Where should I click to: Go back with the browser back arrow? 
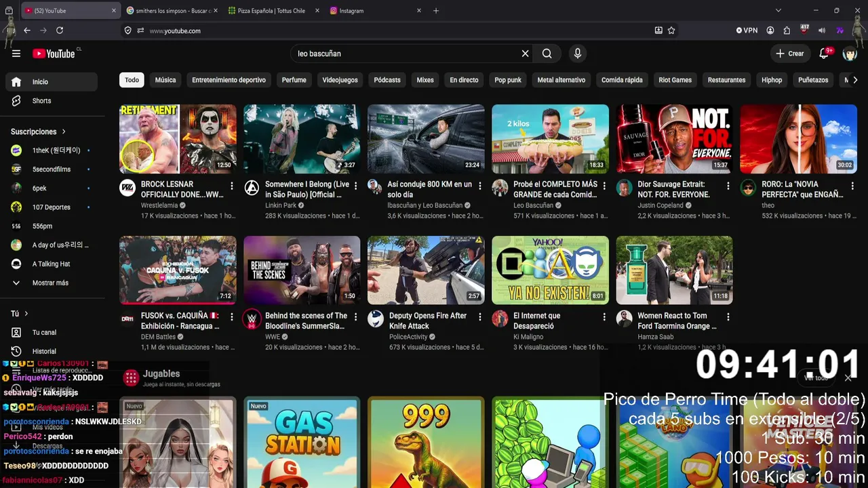pyautogui.click(x=27, y=30)
